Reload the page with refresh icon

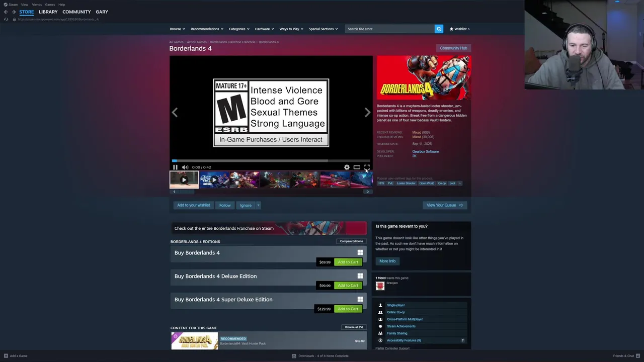(6, 19)
